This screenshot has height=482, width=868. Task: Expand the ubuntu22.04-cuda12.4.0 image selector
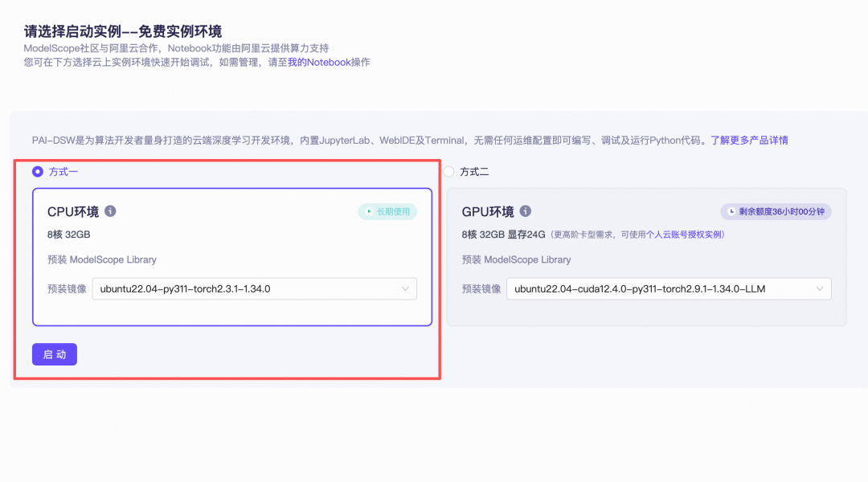click(x=669, y=288)
